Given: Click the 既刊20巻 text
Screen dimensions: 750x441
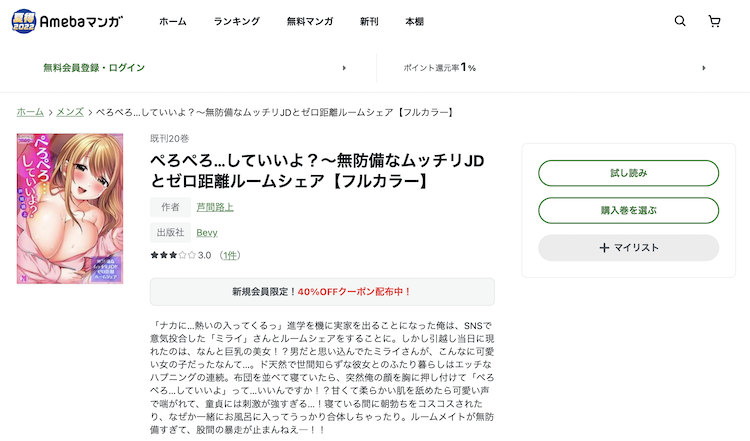Looking at the screenshot, I should 169,139.
